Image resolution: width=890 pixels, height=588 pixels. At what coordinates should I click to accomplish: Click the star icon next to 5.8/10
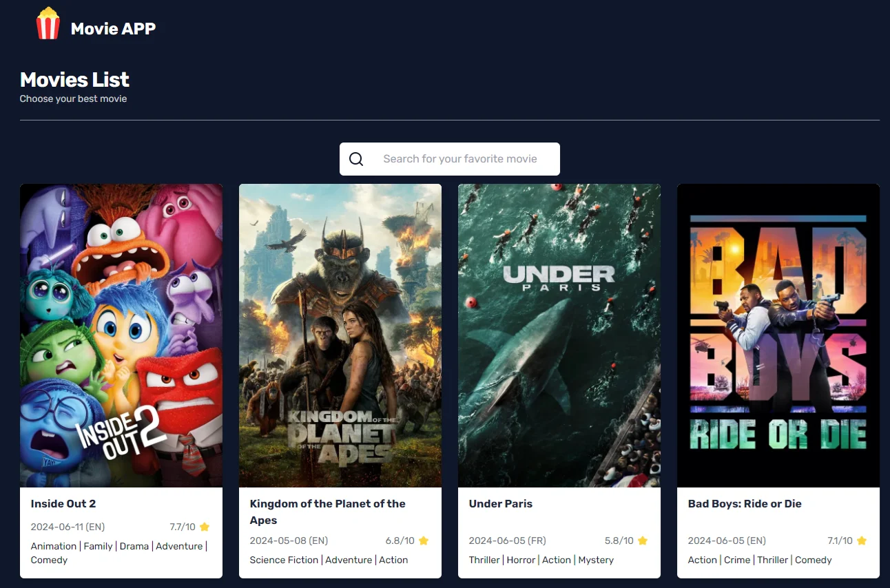coord(643,540)
